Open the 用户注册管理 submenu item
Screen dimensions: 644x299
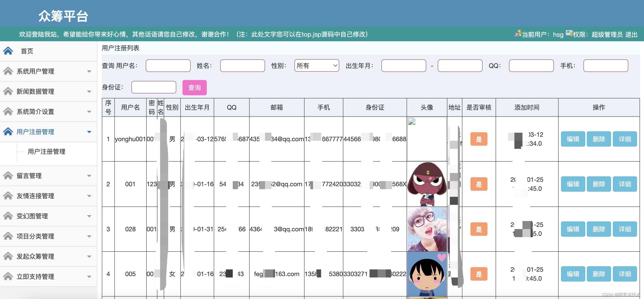[46, 152]
